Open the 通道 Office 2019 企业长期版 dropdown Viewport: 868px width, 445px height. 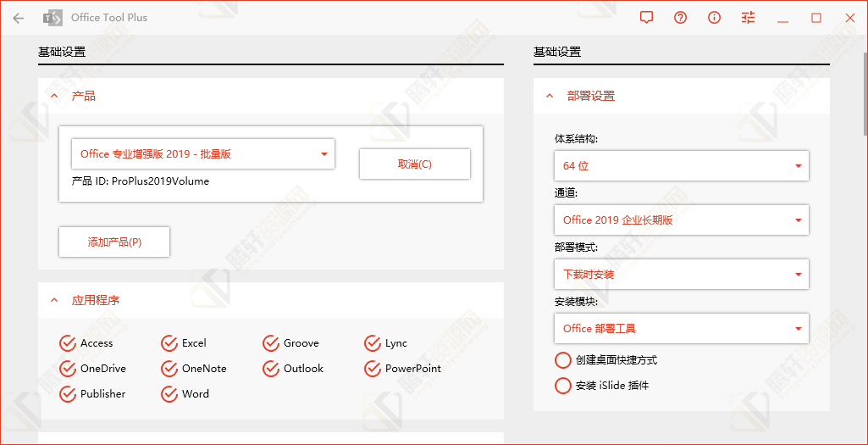coord(682,220)
